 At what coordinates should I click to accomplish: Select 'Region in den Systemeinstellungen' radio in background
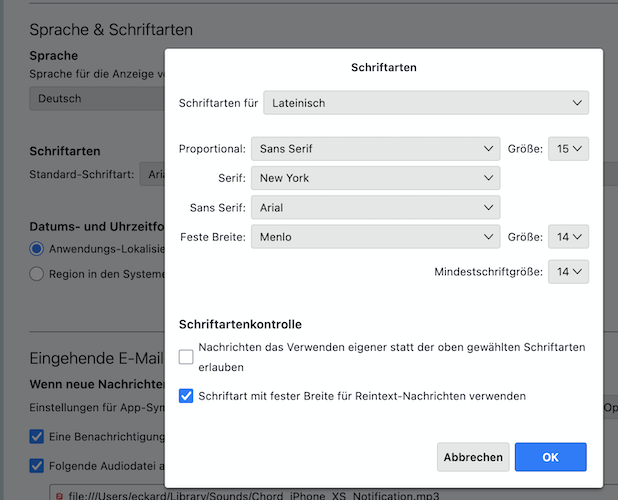[37, 274]
